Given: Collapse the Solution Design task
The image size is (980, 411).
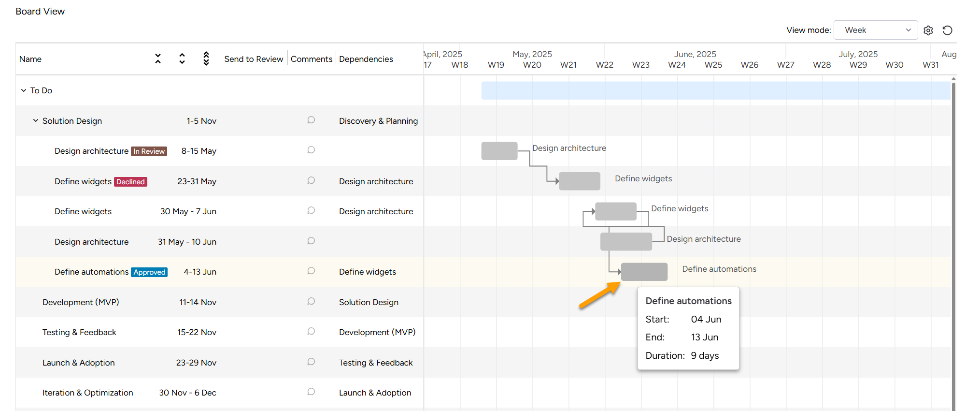Looking at the screenshot, I should (x=36, y=121).
